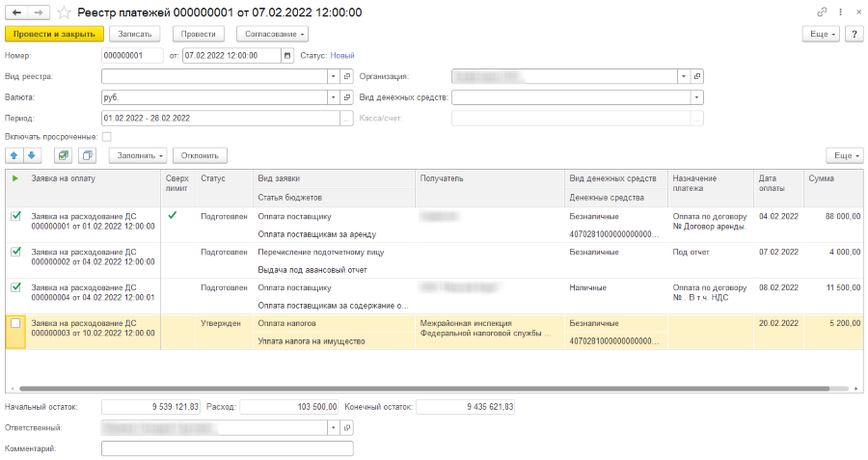Screen dimensions: 868x460
Task: Open the Новый status link
Action: coord(342,55)
